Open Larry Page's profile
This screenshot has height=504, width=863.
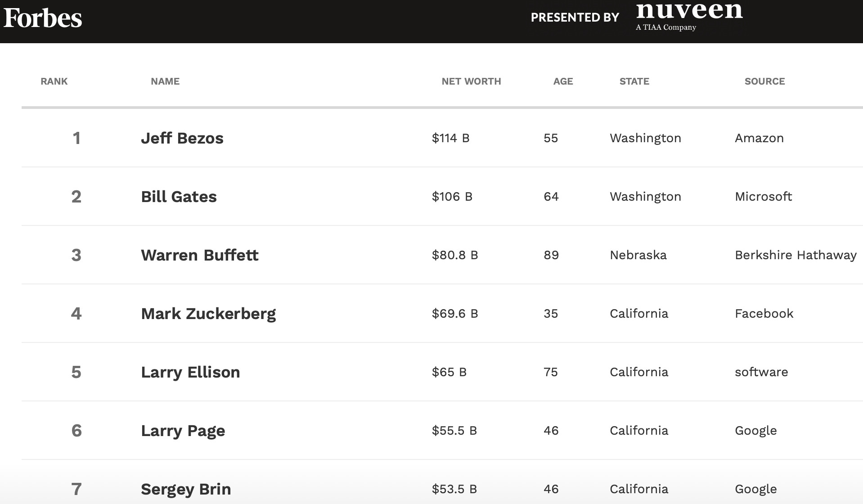click(x=183, y=431)
